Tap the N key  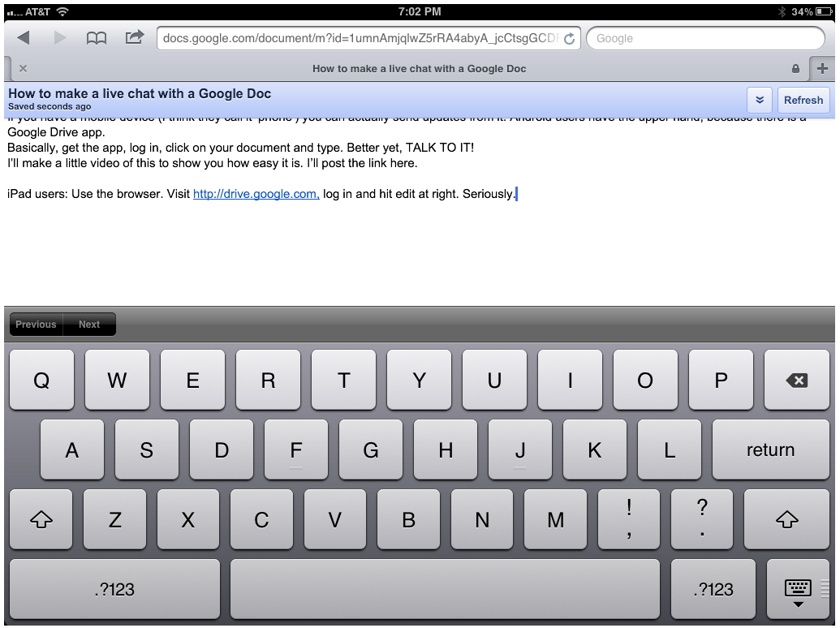(482, 519)
